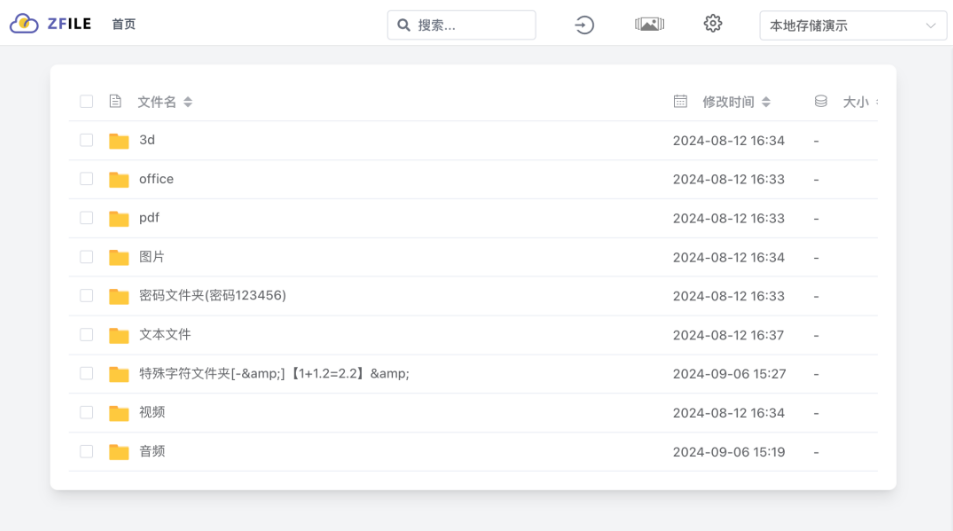This screenshot has width=953, height=531.
Task: Toggle the select-all checkbox in the header
Action: point(86,101)
